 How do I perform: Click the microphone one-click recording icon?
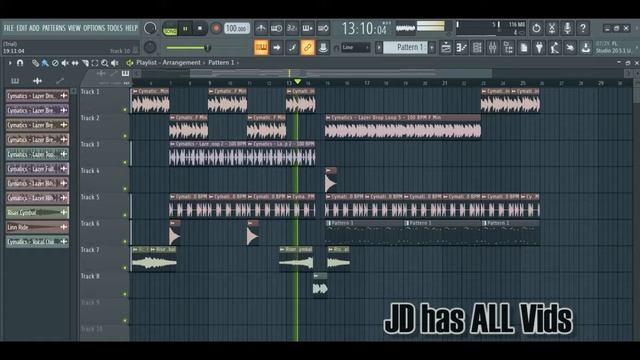[x=567, y=28]
